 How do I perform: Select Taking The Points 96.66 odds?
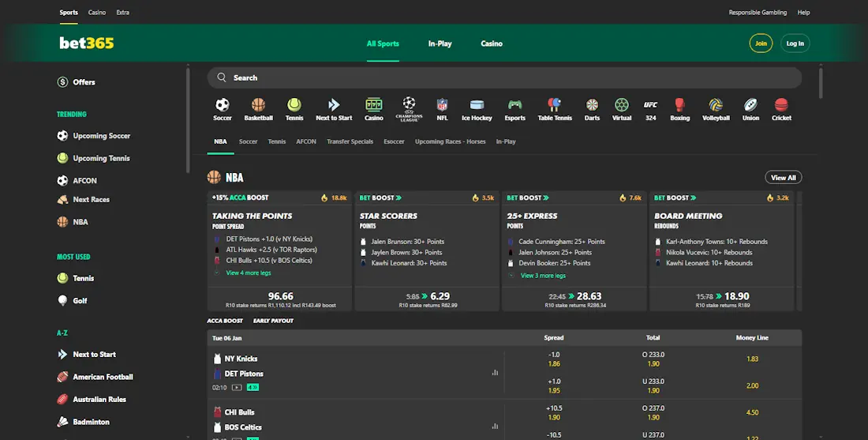280,299
